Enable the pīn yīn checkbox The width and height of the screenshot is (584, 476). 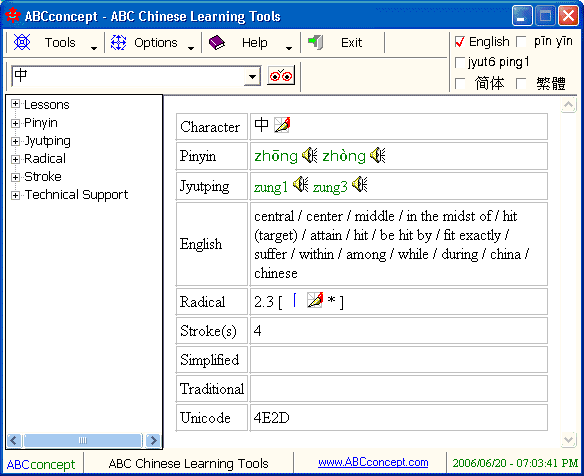coord(521,42)
